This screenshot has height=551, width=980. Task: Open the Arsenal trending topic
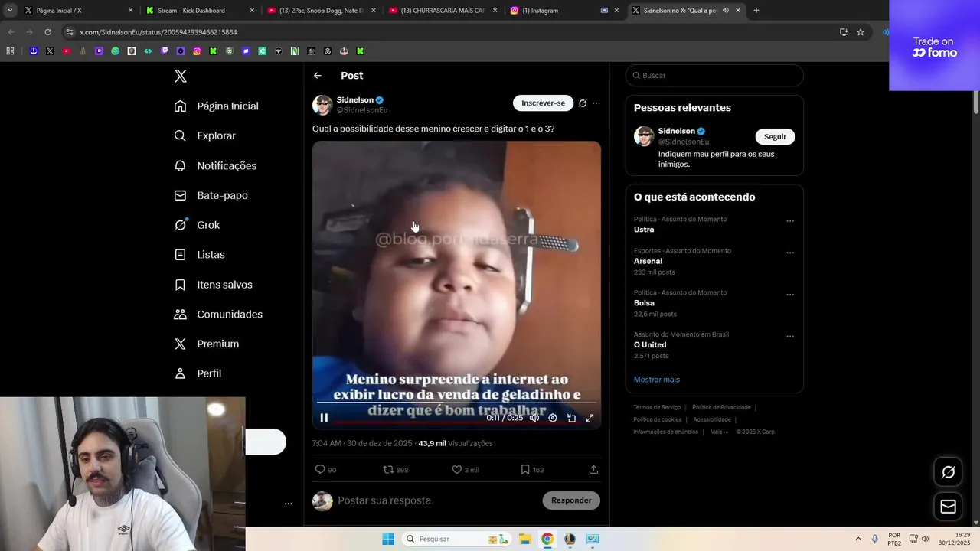[x=648, y=261]
